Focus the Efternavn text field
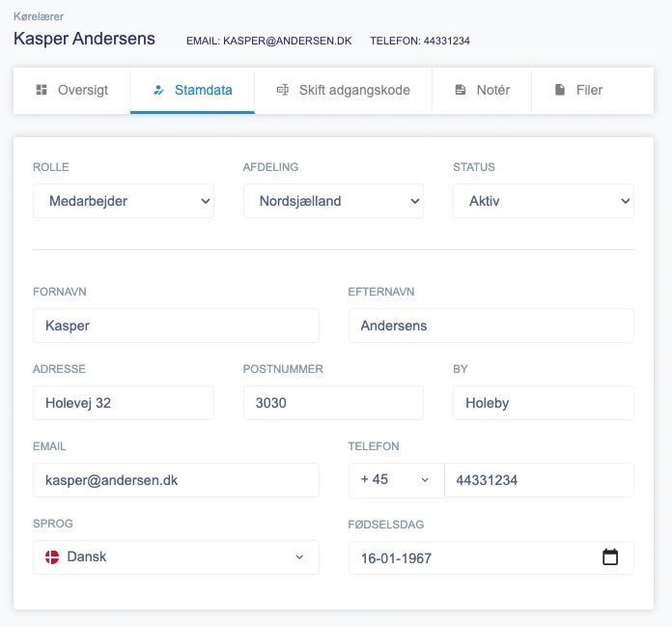Screen dimensions: 672x627 coord(490,326)
